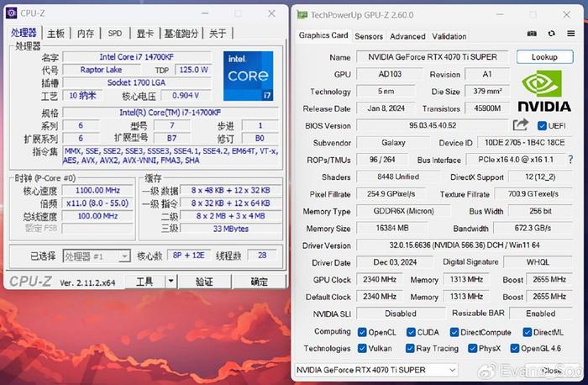The width and height of the screenshot is (588, 385).
Task: Click the Shaders value 8448 Unified
Action: coord(398,177)
